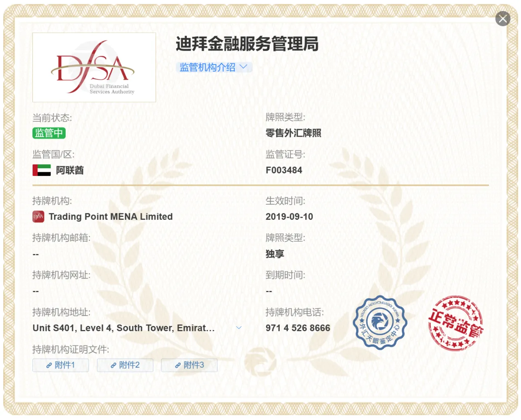Click the title 迪拜金融服务管理局
The width and height of the screenshot is (521, 420).
click(x=247, y=44)
